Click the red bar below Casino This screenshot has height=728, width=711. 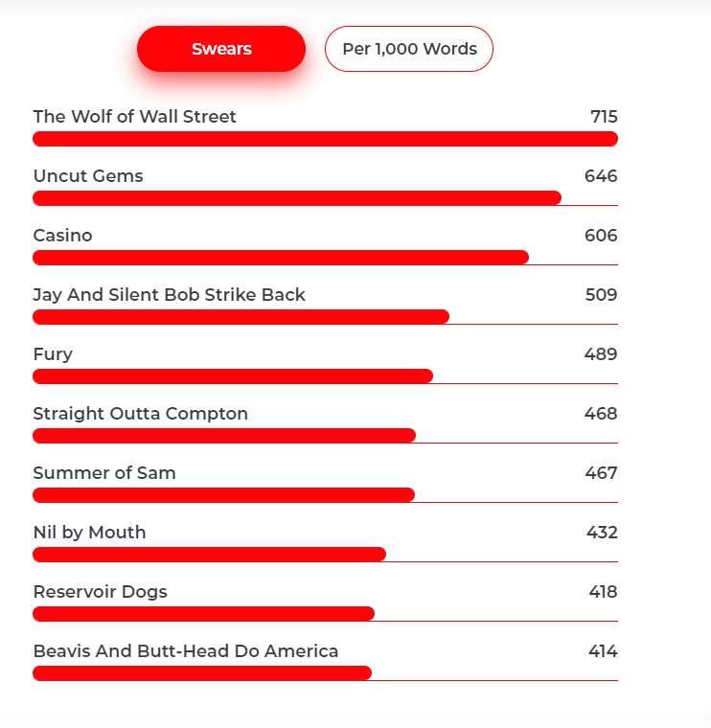click(x=281, y=258)
